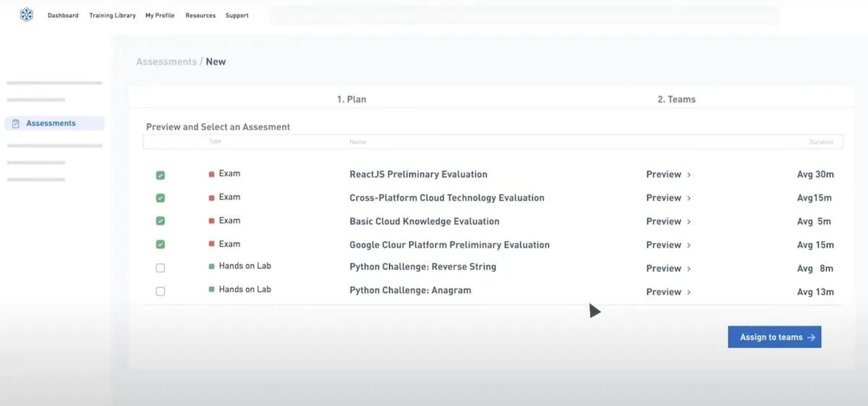Image resolution: width=868 pixels, height=406 pixels.
Task: Click the Avg 13m duration value
Action: pos(815,292)
